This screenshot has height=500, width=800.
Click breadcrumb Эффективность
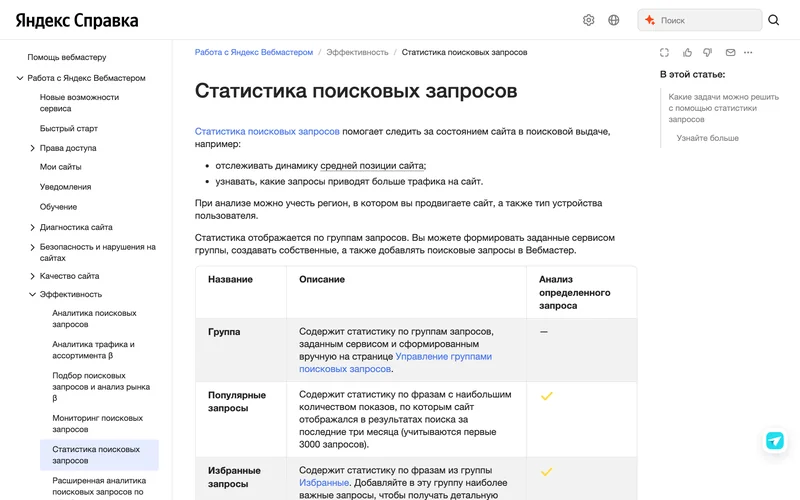357,52
